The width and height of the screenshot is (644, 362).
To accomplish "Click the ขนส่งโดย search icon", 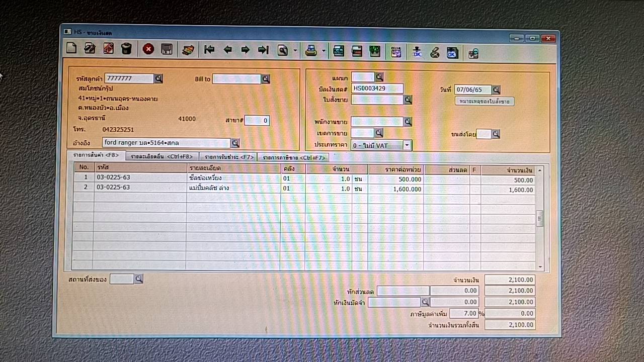I will click(x=496, y=134).
